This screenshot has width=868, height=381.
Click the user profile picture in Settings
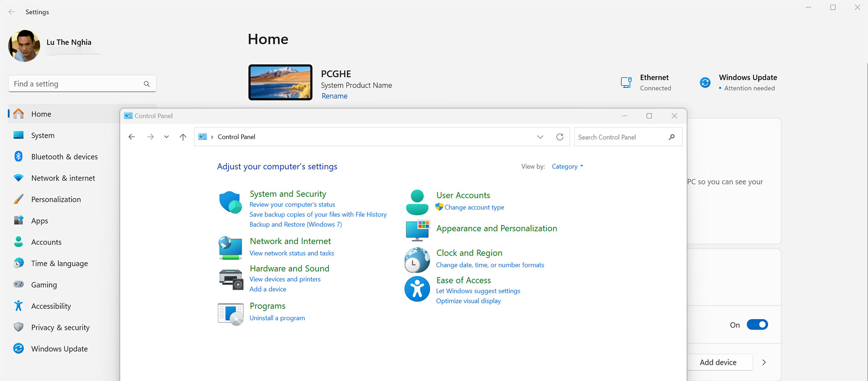coord(24,46)
